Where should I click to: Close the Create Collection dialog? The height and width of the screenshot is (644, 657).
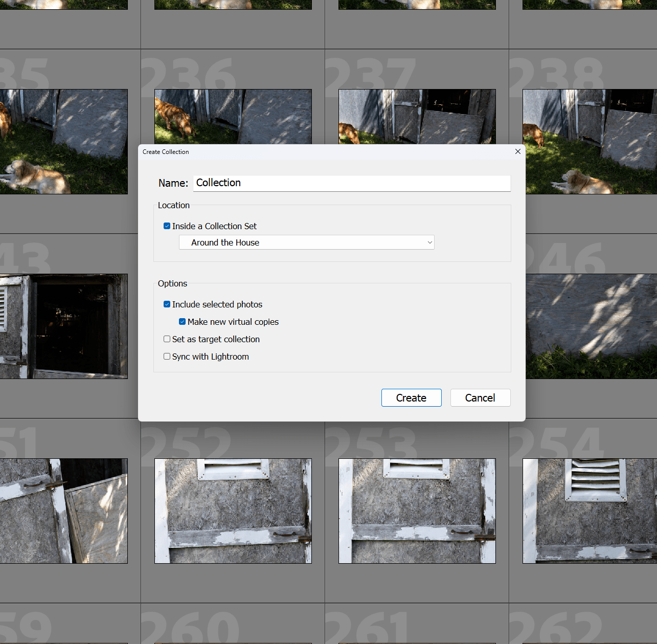point(517,151)
